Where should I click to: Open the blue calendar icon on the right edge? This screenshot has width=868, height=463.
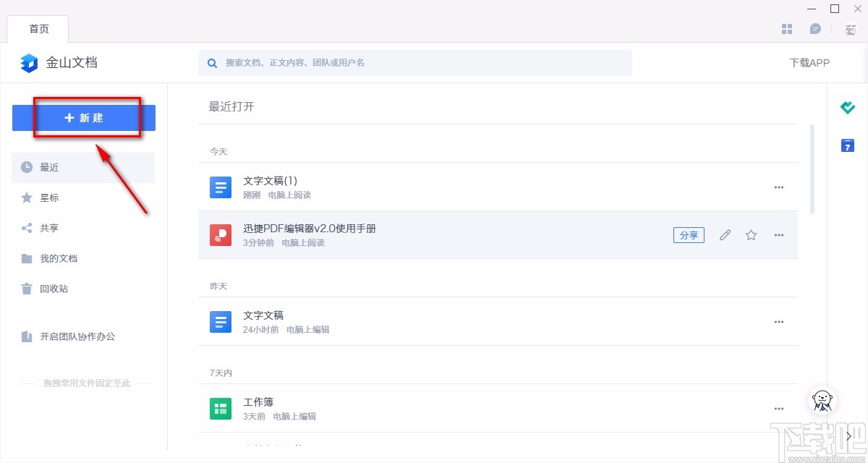[x=847, y=145]
